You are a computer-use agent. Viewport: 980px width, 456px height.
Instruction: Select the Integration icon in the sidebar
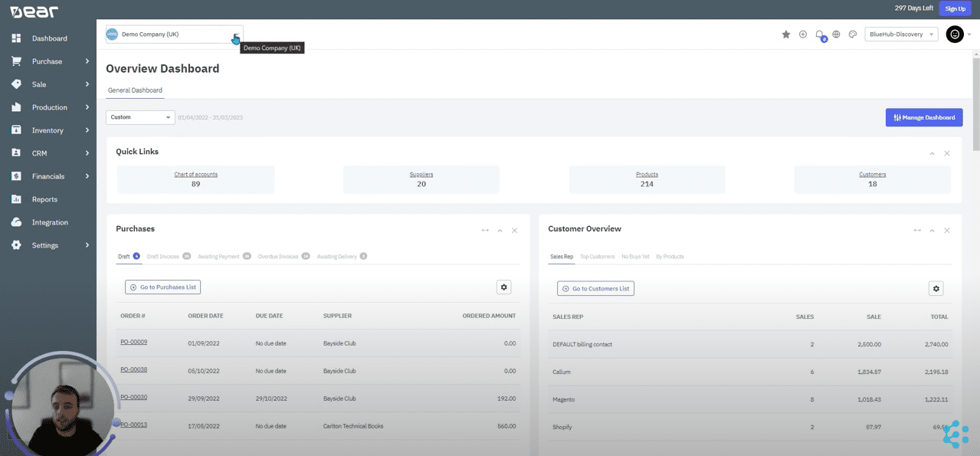pyautogui.click(x=16, y=221)
